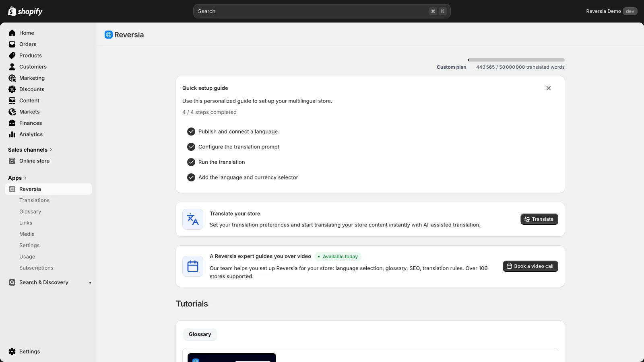Viewport: 644px width, 362px height.
Task: Open the Usage submenu item
Action: (x=27, y=257)
